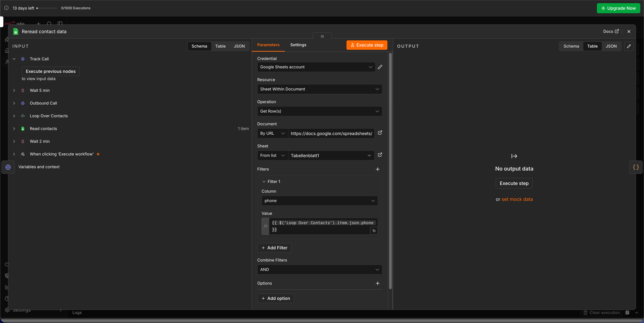The width and height of the screenshot is (644, 323).
Task: Select output Schema view
Action: tap(571, 46)
